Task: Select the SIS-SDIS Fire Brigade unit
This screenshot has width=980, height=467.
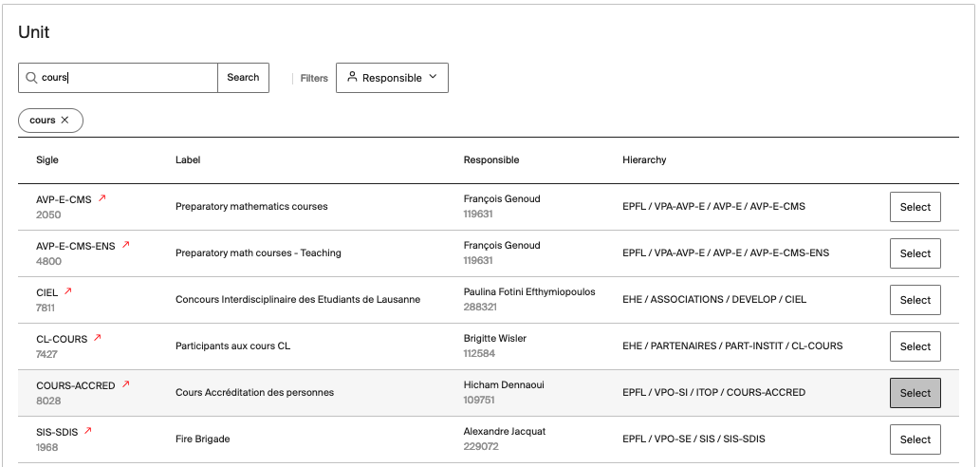Action: click(x=915, y=439)
